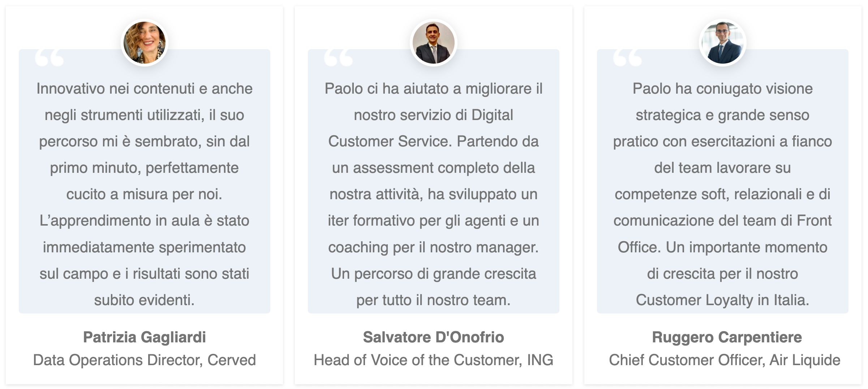This screenshot has width=868, height=389.
Task: Click 'Data Operations Director, Cerved' subtitle
Action: click(x=144, y=360)
